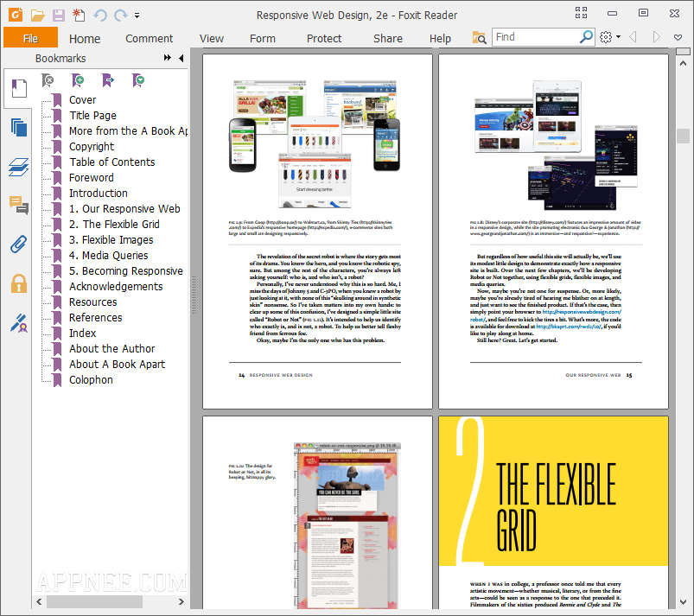Select the Acknowledgements bookmark

tap(116, 286)
